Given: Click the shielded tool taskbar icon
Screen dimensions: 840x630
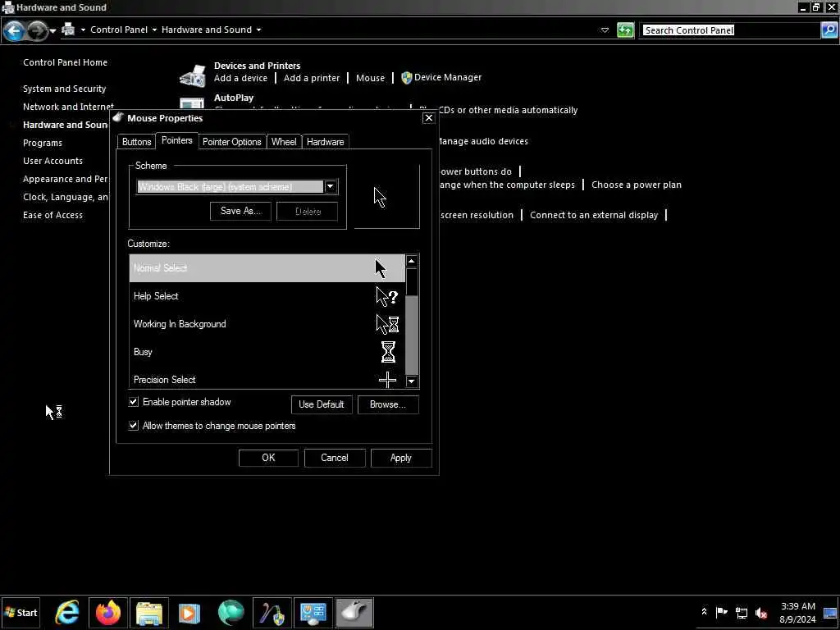Looking at the screenshot, I should pos(272,612).
